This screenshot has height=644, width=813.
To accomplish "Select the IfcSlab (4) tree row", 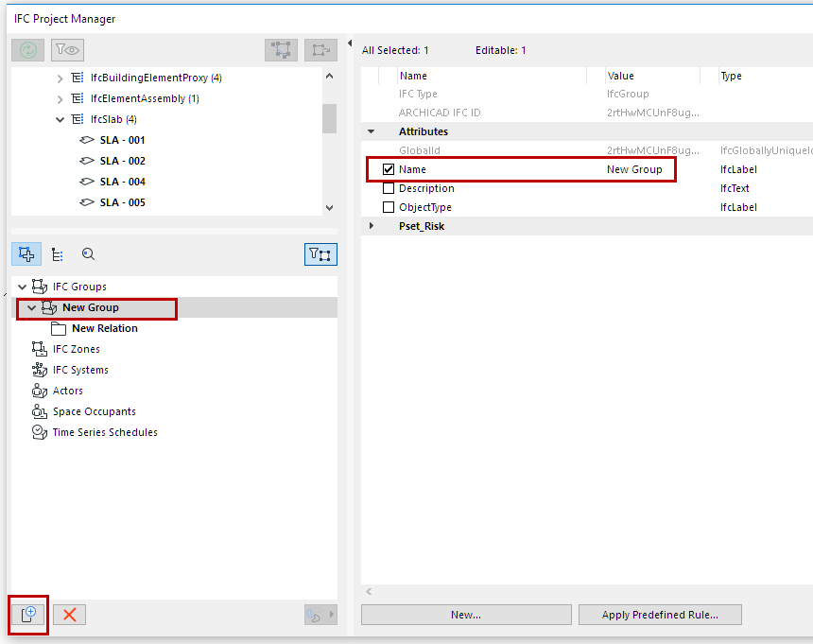I will 113,119.
